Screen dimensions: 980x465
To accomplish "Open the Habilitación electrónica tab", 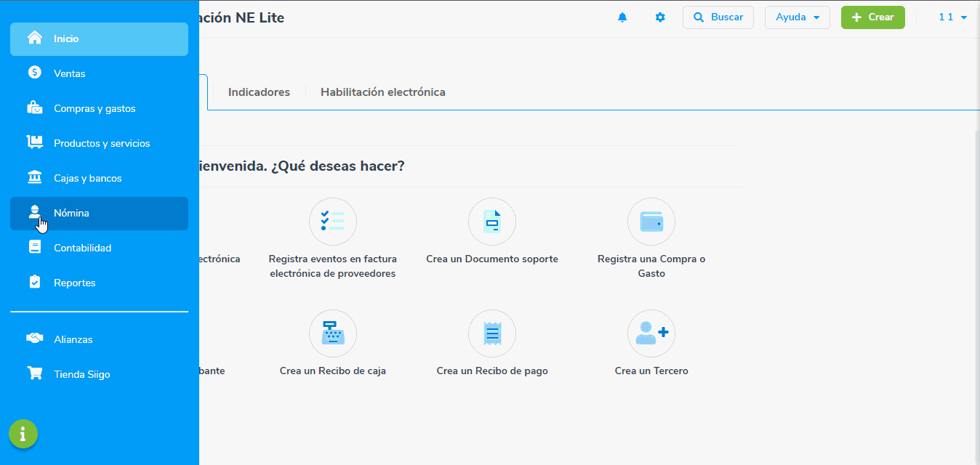I will 382,92.
